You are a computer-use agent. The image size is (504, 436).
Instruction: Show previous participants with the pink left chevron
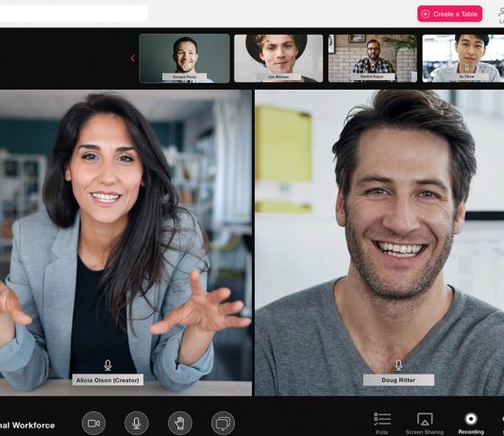(x=133, y=59)
